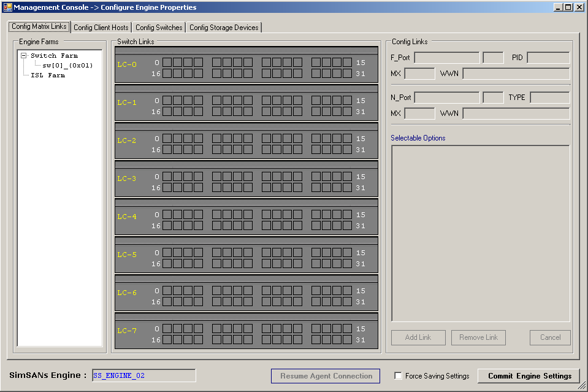Viewport: 588px width, 392px height.
Task: Select port 15 on line card LC-0
Action: pyautogui.click(x=347, y=63)
